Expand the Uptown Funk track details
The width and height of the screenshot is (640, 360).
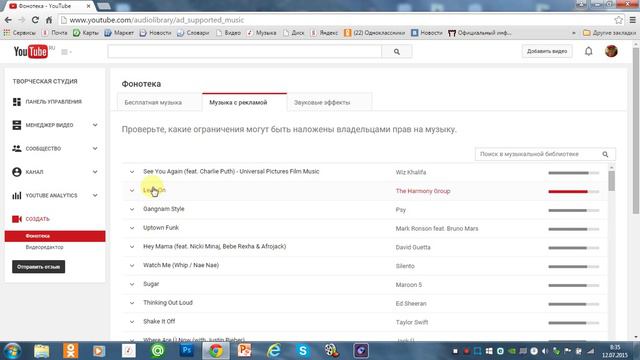132,228
